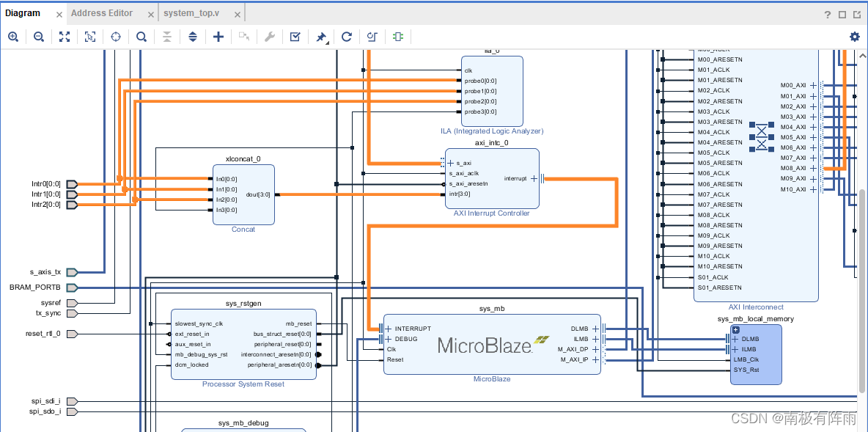Click the Add IP plus icon
868x432 pixels.
tap(218, 36)
